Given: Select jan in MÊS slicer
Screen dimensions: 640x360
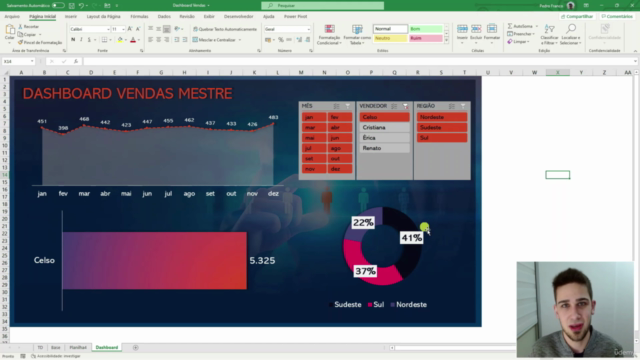Looking at the screenshot, I should pos(314,117).
